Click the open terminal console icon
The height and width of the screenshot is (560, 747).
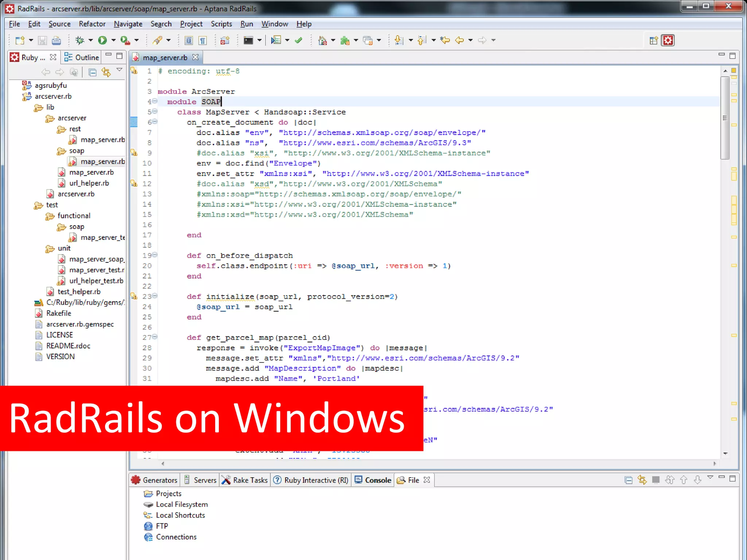248,40
